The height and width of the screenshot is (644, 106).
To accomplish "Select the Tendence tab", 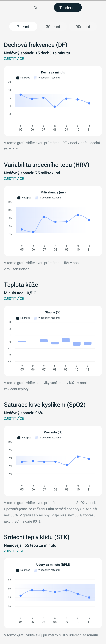I will pyautogui.click(x=68, y=8).
